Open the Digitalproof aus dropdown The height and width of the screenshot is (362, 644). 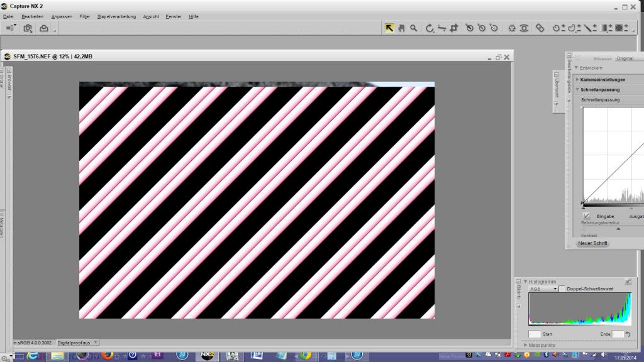(77, 343)
